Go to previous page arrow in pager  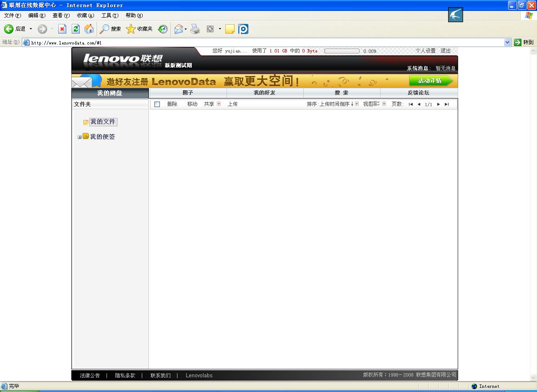coord(419,104)
